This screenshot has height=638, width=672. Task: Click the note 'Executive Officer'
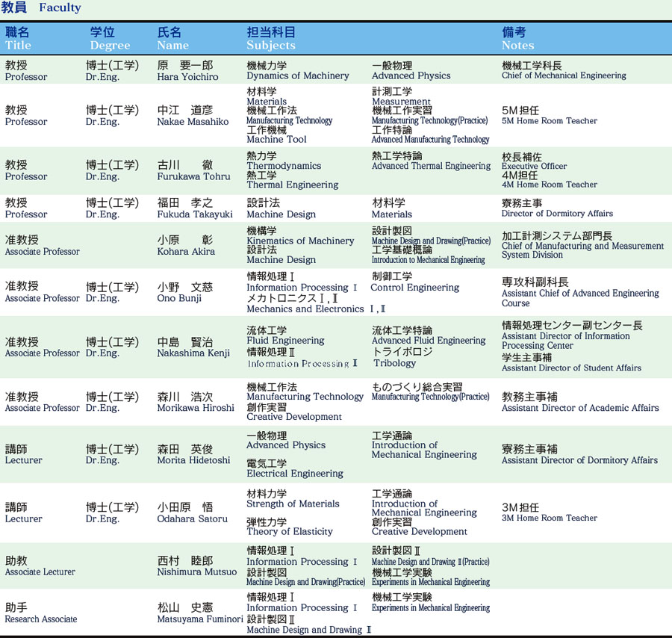(534, 166)
